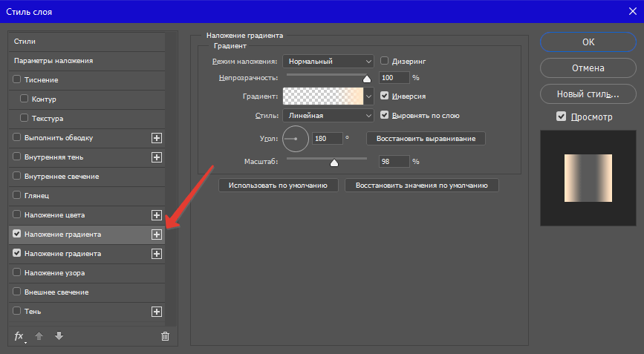Click the move effect down arrow icon
Image resolution: width=644 pixels, height=354 pixels.
tap(59, 336)
